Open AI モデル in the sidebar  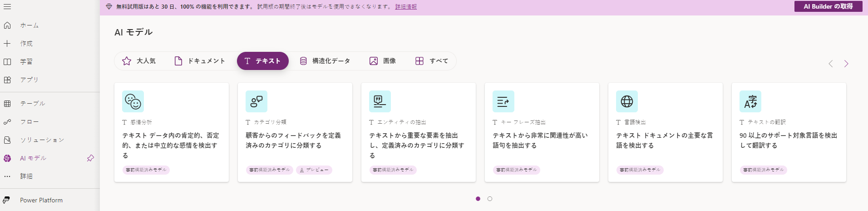[x=50, y=158]
